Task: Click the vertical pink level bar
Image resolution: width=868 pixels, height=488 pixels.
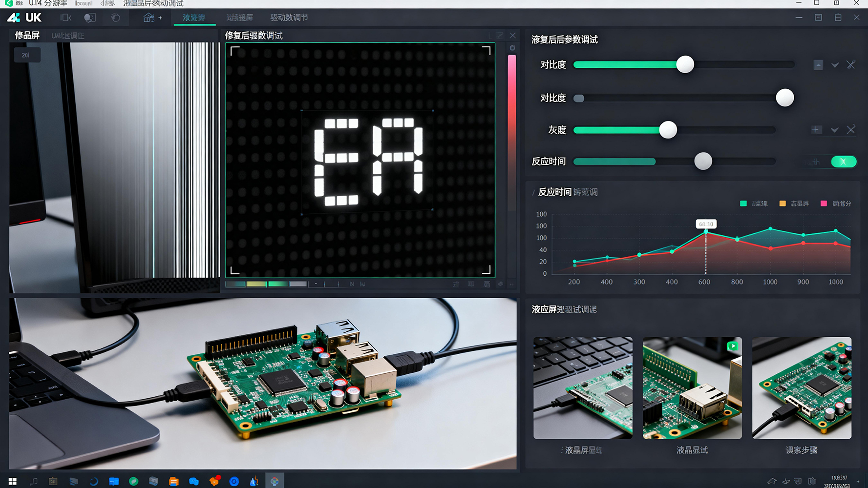Action: (512, 132)
